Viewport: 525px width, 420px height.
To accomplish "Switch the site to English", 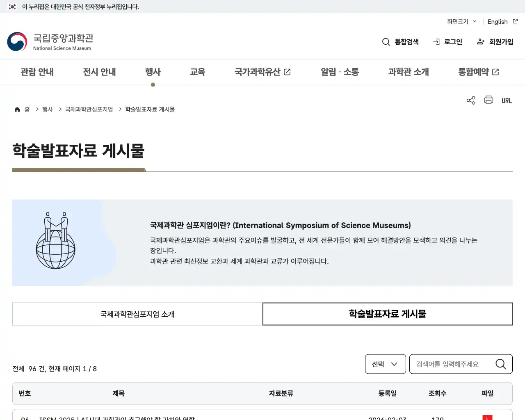I will [x=498, y=21].
